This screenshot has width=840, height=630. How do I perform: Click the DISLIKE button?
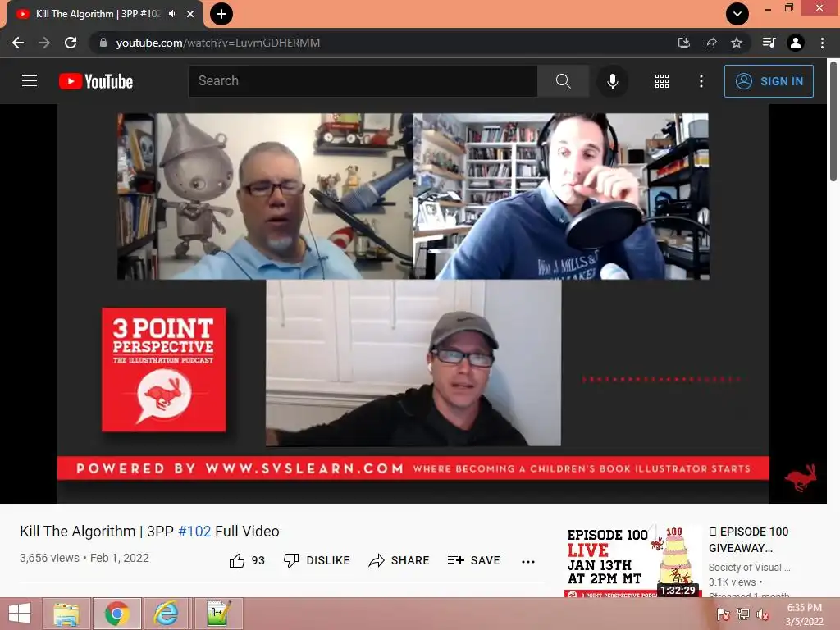point(317,560)
